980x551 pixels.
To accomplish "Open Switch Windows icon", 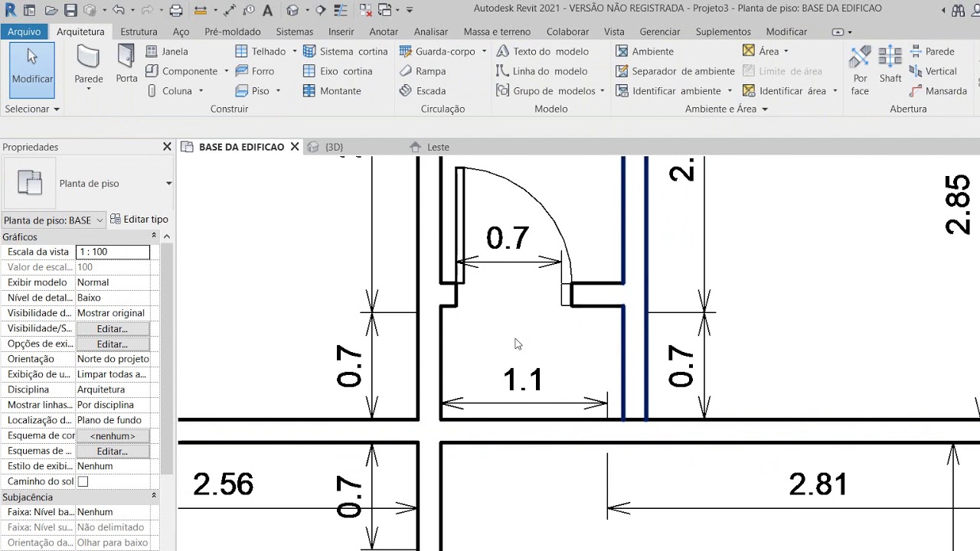I will click(385, 11).
